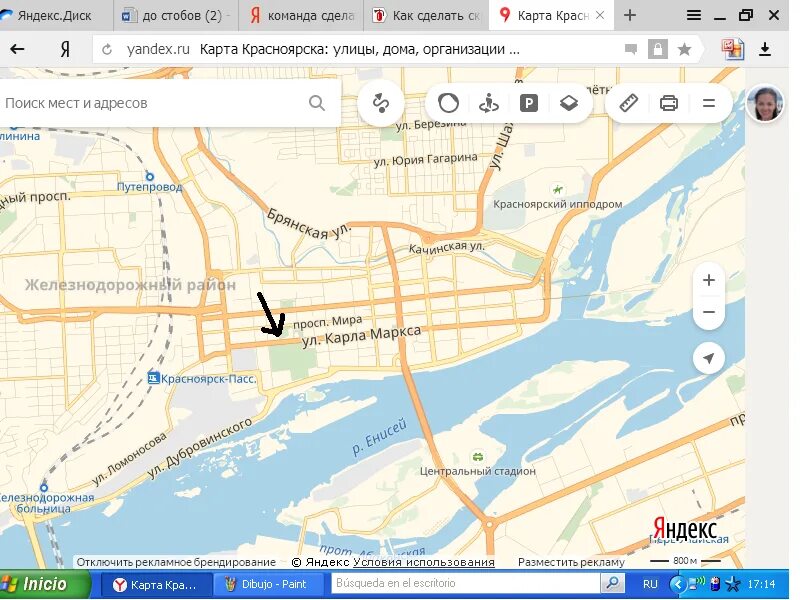Select the Центральный стадион marker
This screenshot has height=600, width=800.
point(478,457)
